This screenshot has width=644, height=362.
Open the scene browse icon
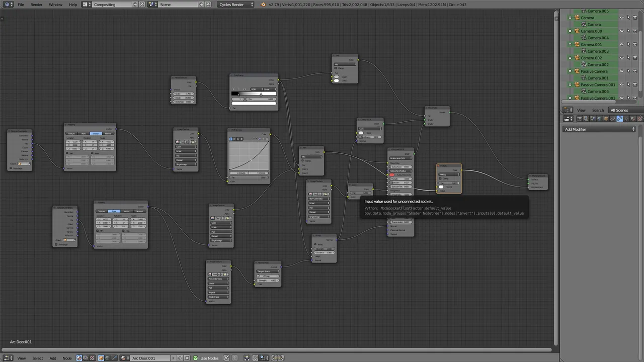tap(152, 5)
